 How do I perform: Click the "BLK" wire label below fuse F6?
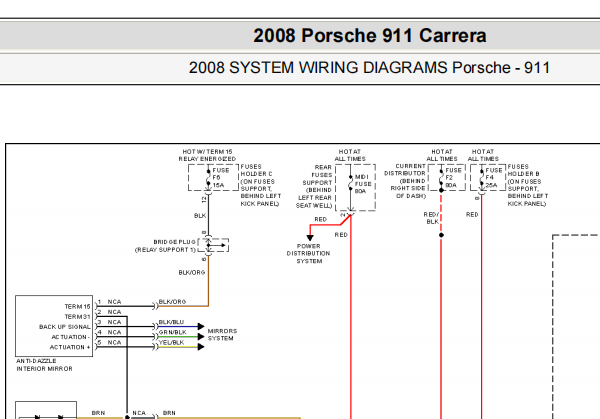pyautogui.click(x=200, y=216)
